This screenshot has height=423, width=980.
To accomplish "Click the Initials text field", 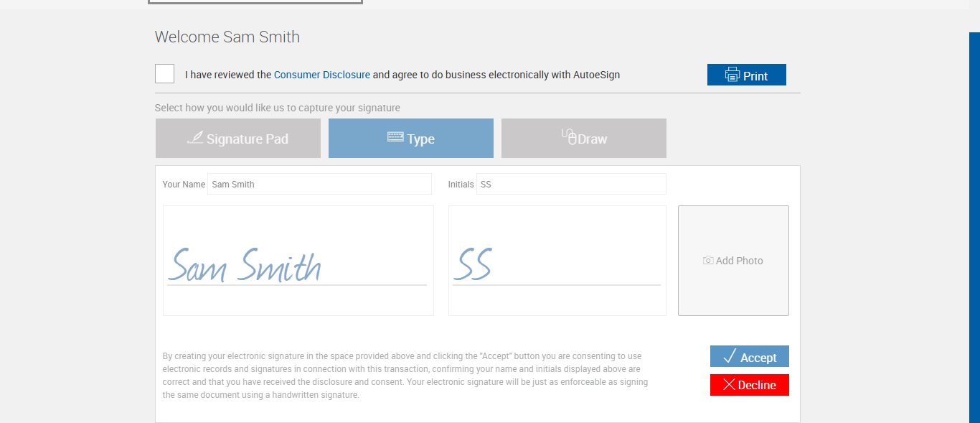I will [x=571, y=184].
